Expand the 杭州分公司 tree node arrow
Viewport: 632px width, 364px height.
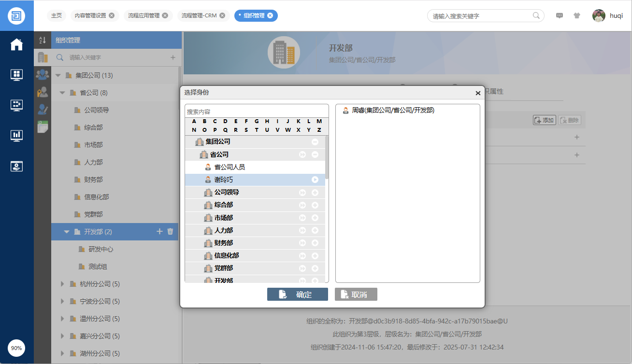point(62,284)
